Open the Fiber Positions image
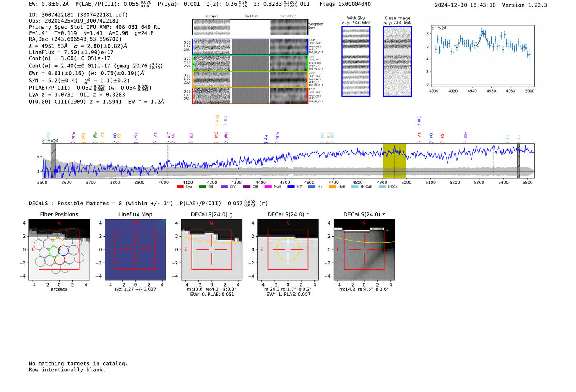576x392 pixels. pyautogui.click(x=59, y=250)
